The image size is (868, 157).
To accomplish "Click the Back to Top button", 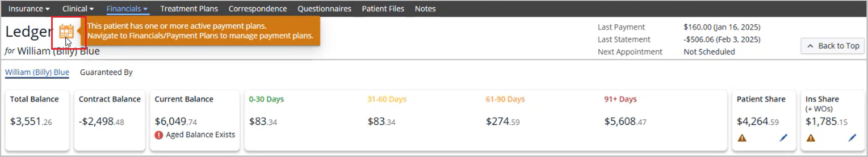I will coord(833,46).
